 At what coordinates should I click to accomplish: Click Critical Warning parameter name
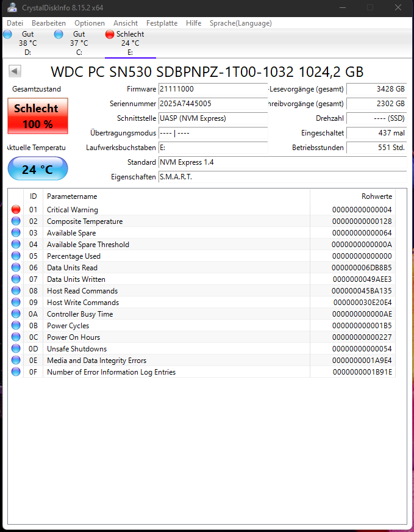pyautogui.click(x=72, y=210)
